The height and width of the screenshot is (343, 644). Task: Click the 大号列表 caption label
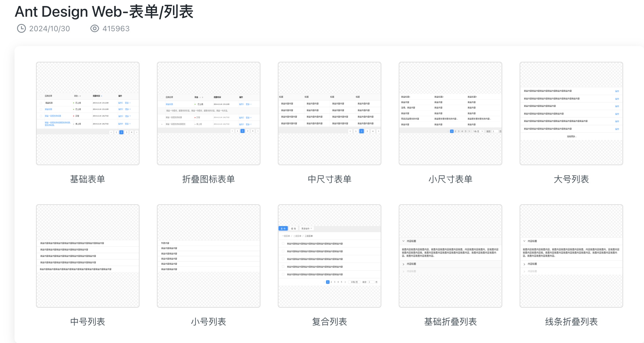point(571,179)
